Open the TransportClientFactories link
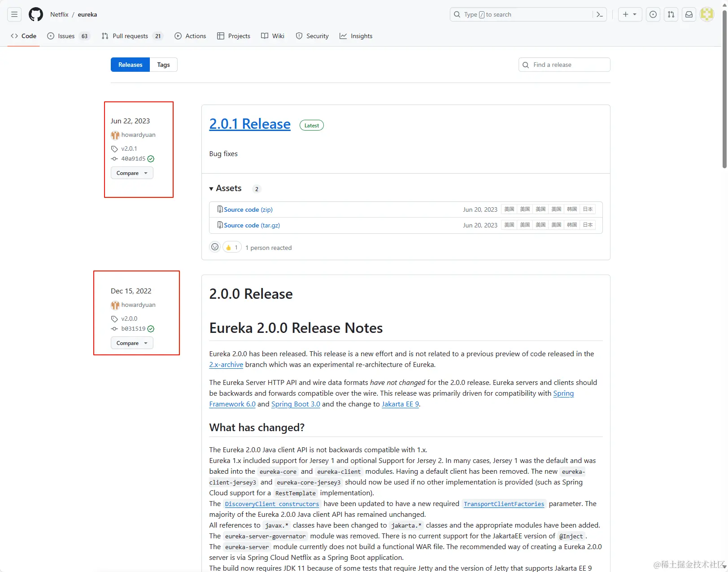Screen dimensions: 728x572 pyautogui.click(x=504, y=504)
